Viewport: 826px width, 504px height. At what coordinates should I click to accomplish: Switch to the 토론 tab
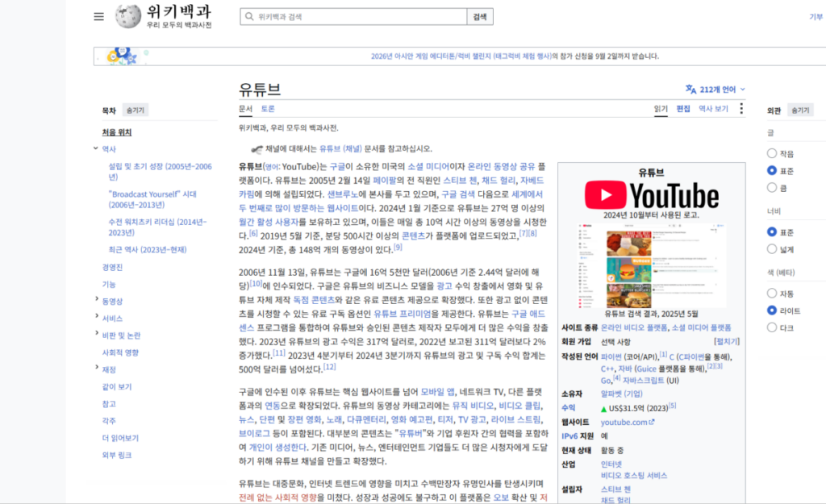coord(268,109)
